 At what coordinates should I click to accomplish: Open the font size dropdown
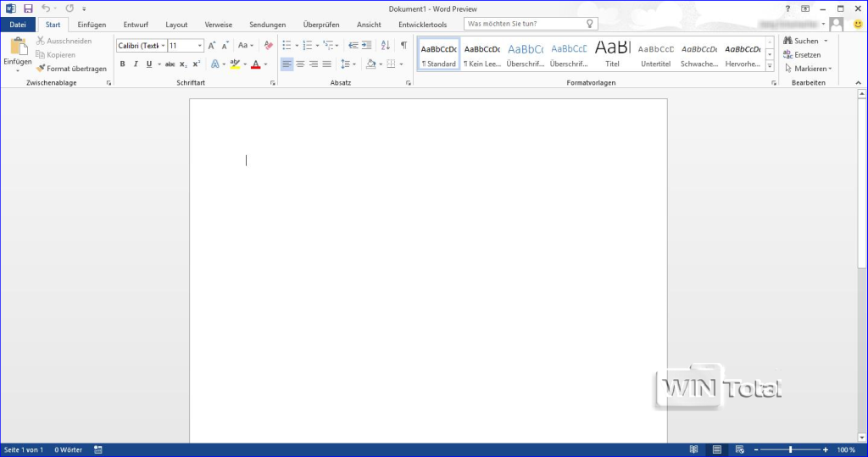pyautogui.click(x=200, y=46)
